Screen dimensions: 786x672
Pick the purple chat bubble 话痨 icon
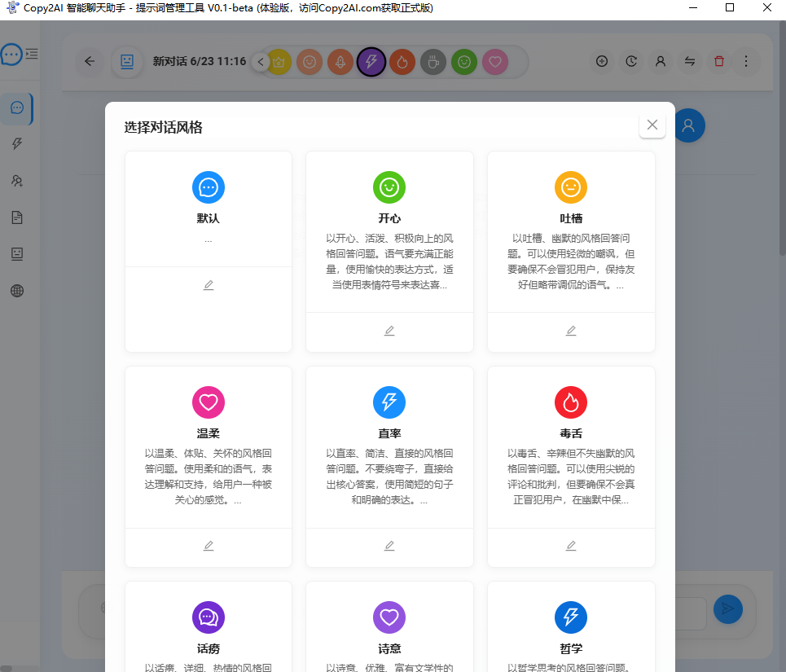point(208,617)
